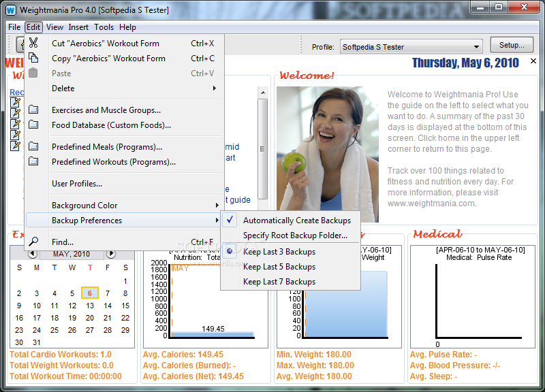Open the File menu
This screenshot has width=545, height=392.
point(14,27)
